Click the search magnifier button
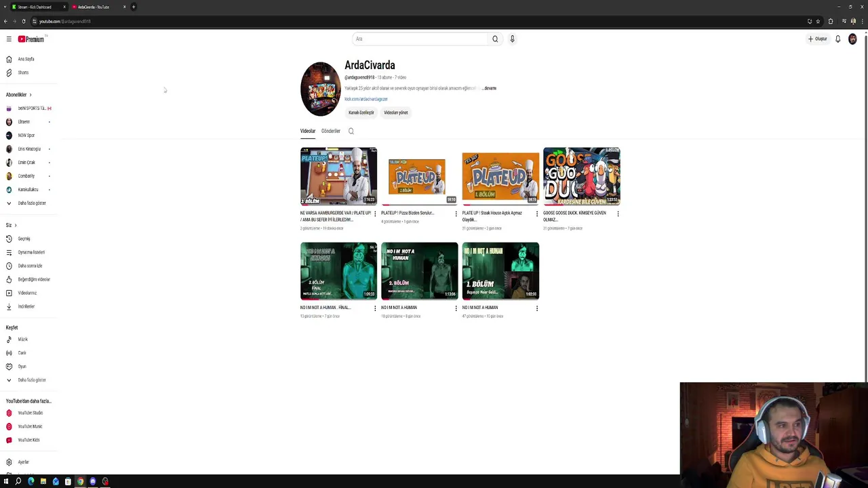Image resolution: width=868 pixels, height=488 pixels. tap(495, 39)
